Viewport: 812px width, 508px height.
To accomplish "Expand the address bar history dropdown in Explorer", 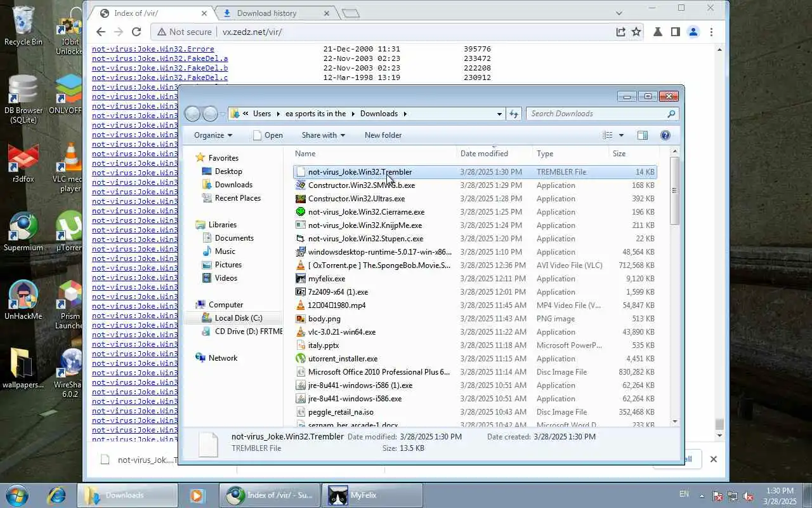I will click(499, 114).
